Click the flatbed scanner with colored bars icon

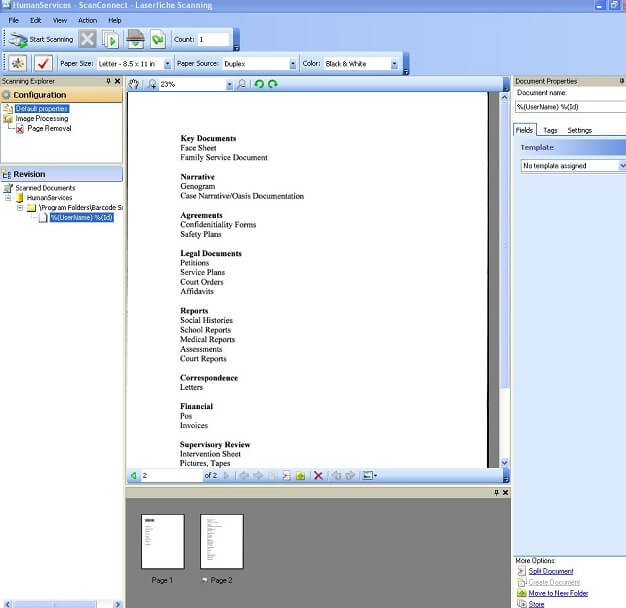135,39
